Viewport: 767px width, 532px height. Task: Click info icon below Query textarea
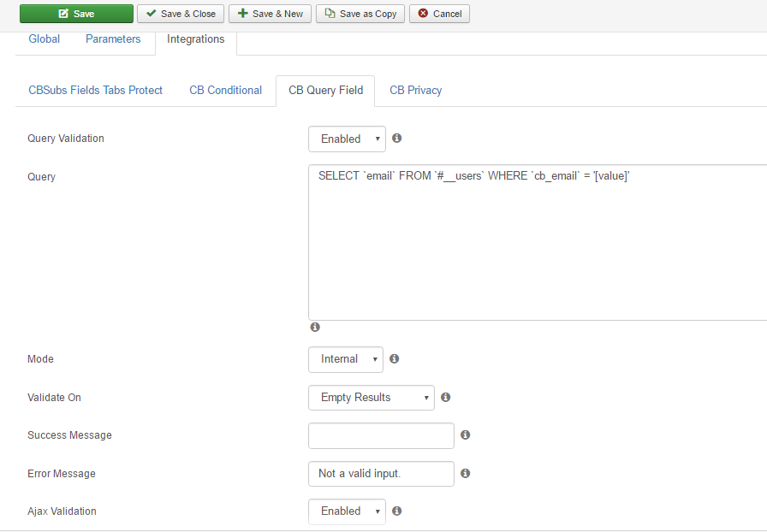click(315, 327)
